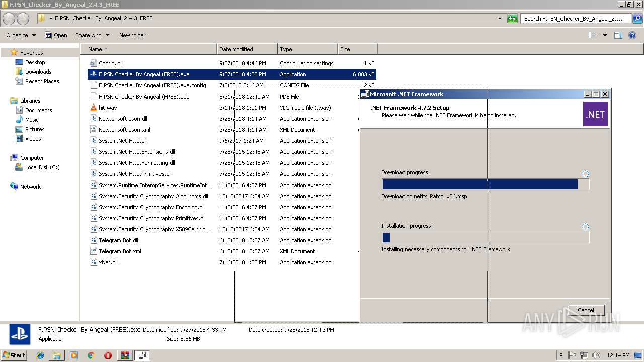Cancel the .NET Framework setup
Image resolution: width=644 pixels, height=362 pixels.
click(586, 310)
